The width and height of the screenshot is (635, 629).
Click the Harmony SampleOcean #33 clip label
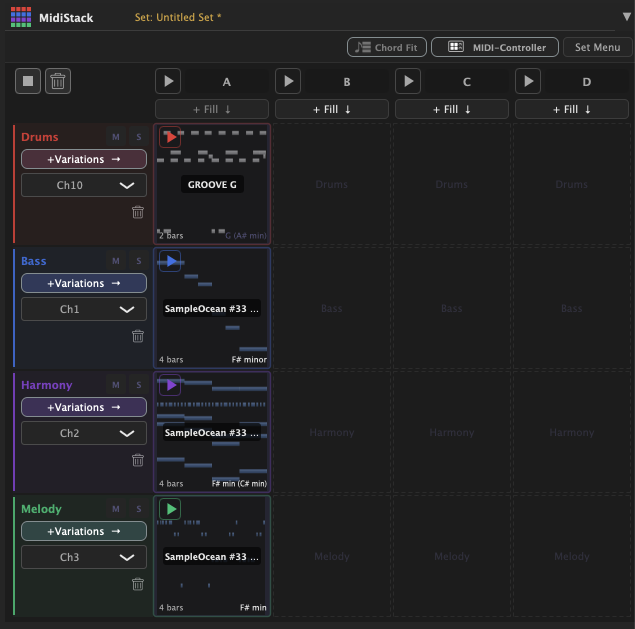pos(211,433)
